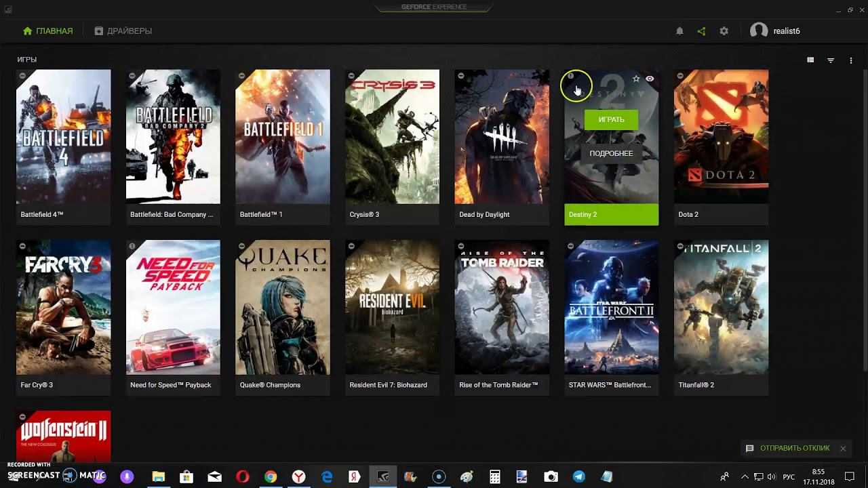Image resolution: width=868 pixels, height=488 pixels.
Task: Click the "Dead by Daylight" title
Action: coord(484,215)
